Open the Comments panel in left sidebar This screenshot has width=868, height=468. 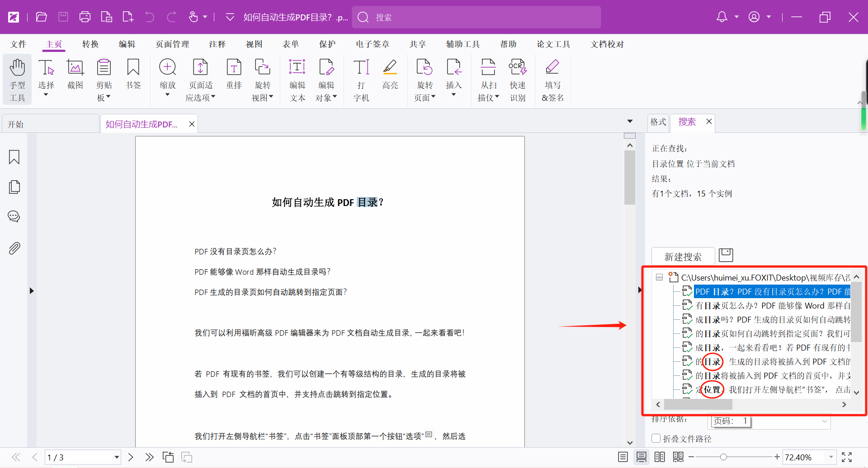[14, 217]
